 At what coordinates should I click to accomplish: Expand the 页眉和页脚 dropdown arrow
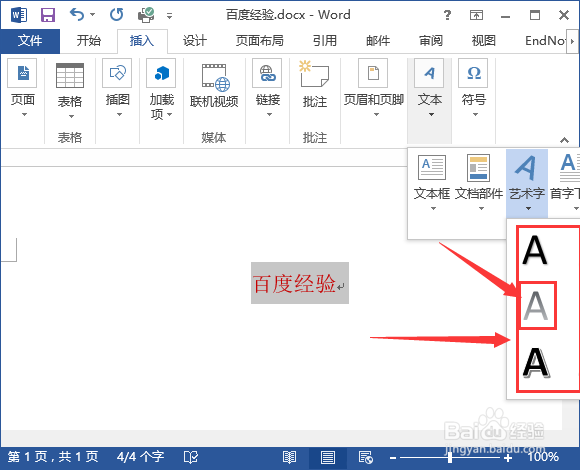tap(376, 115)
